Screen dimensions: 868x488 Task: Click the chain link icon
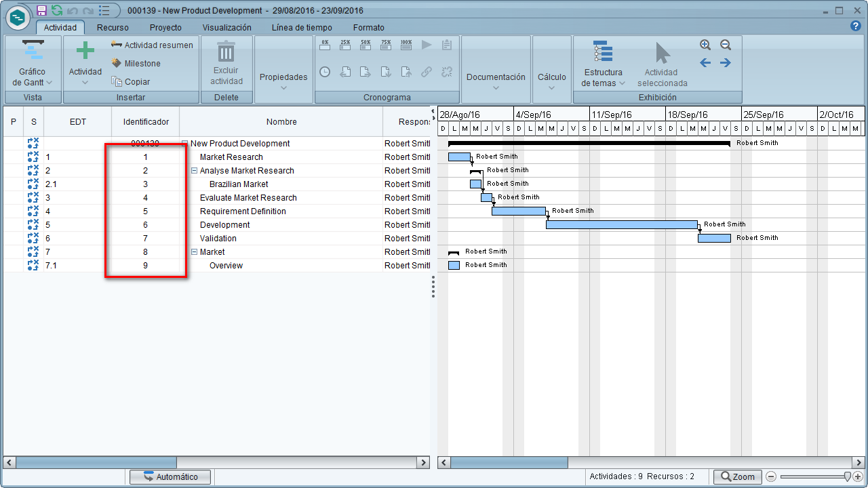(427, 71)
